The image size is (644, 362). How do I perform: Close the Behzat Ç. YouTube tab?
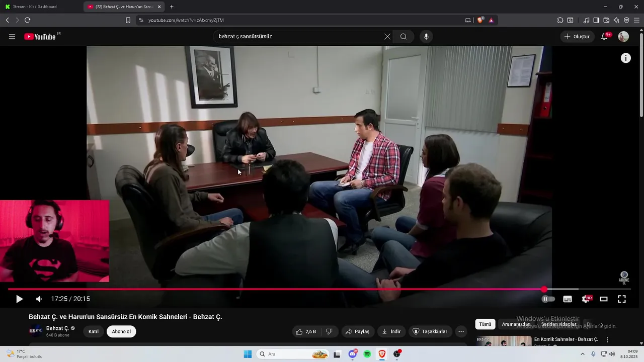click(x=159, y=7)
